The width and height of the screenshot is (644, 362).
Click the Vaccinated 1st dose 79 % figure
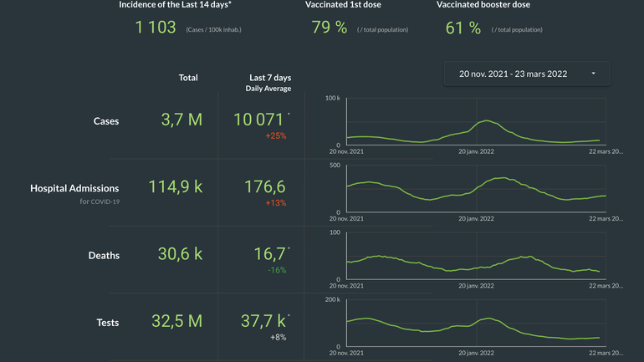point(330,28)
